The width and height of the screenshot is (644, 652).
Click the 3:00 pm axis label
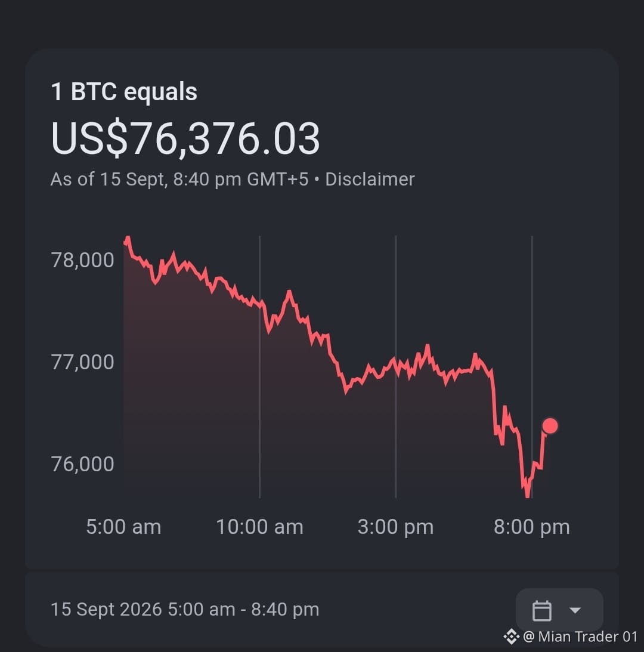pos(395,527)
